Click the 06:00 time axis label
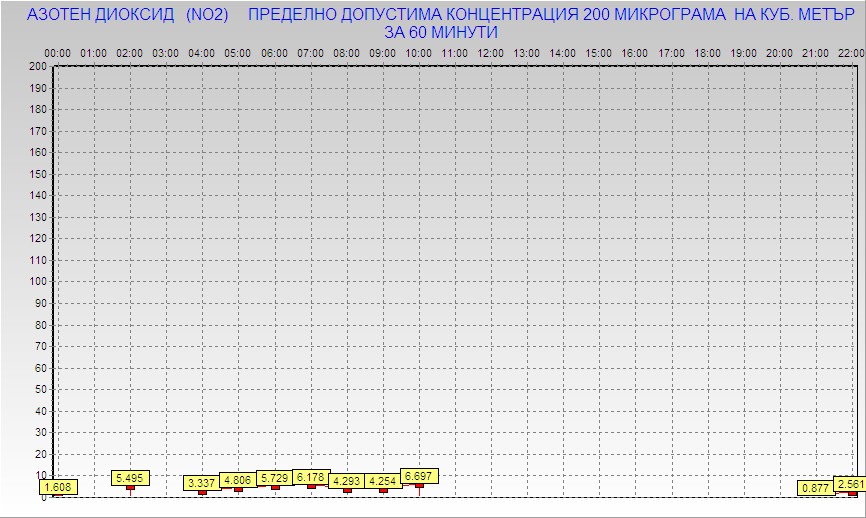This screenshot has width=866, height=518. pyautogui.click(x=274, y=53)
